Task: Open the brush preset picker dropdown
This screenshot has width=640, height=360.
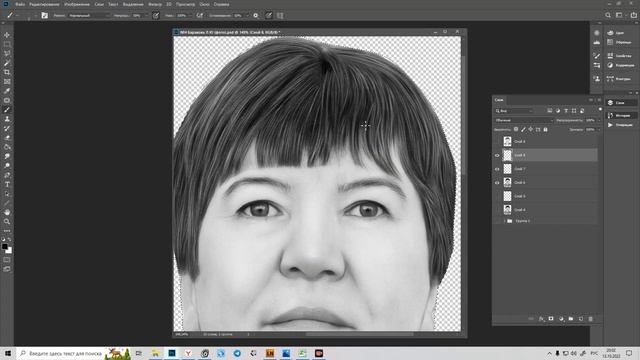Action: click(x=35, y=16)
